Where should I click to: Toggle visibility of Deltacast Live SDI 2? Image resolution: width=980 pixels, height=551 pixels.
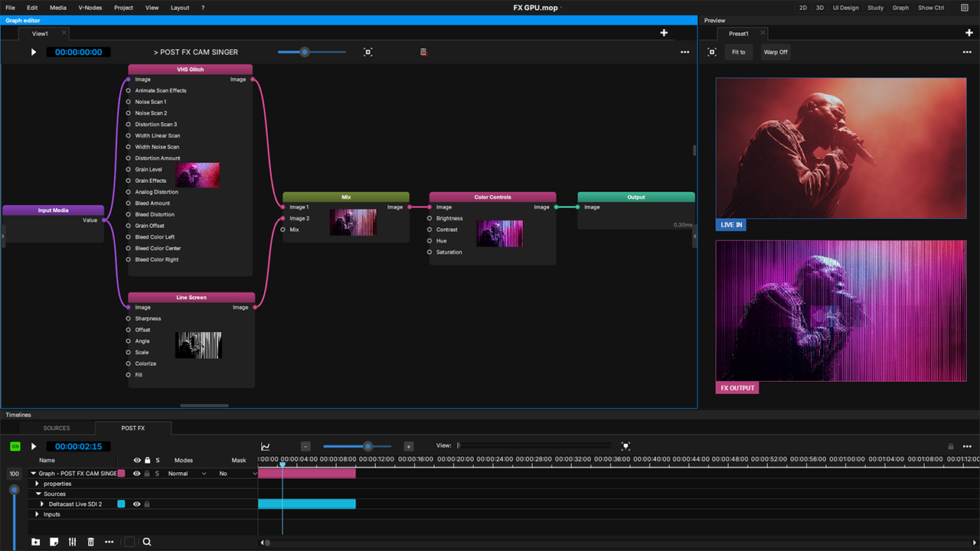pyautogui.click(x=136, y=504)
